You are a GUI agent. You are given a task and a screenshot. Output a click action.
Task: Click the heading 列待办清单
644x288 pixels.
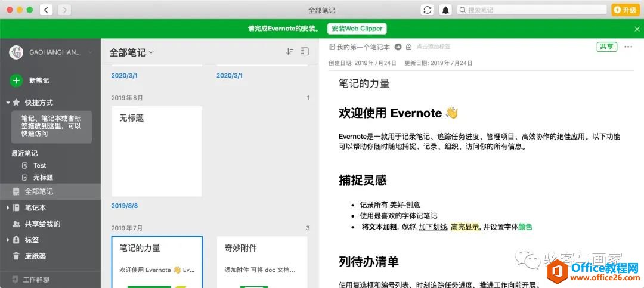click(x=369, y=261)
